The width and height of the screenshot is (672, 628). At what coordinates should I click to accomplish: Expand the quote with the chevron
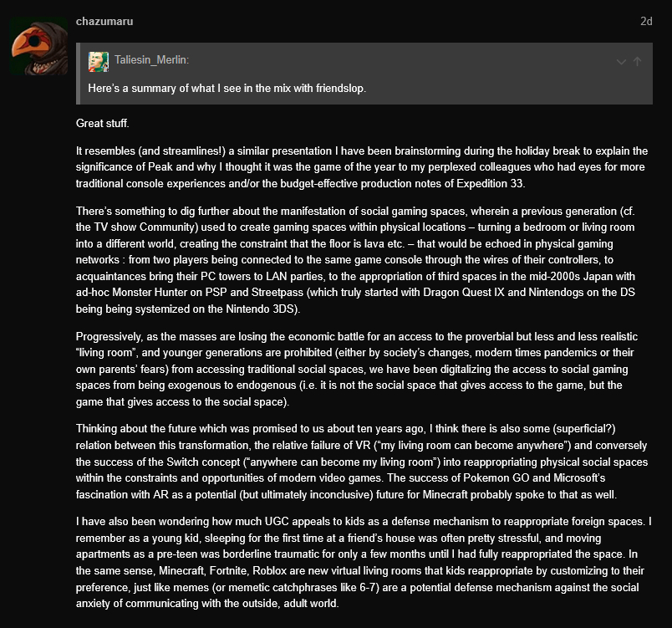[x=621, y=61]
